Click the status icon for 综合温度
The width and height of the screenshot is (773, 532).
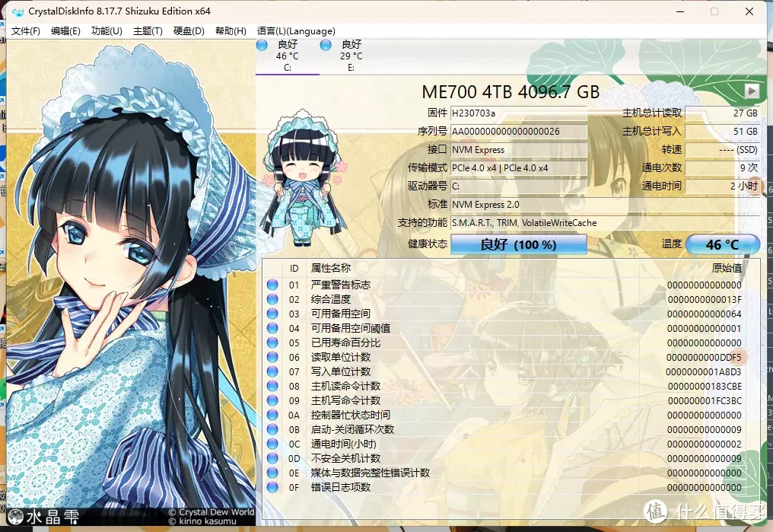pos(272,299)
